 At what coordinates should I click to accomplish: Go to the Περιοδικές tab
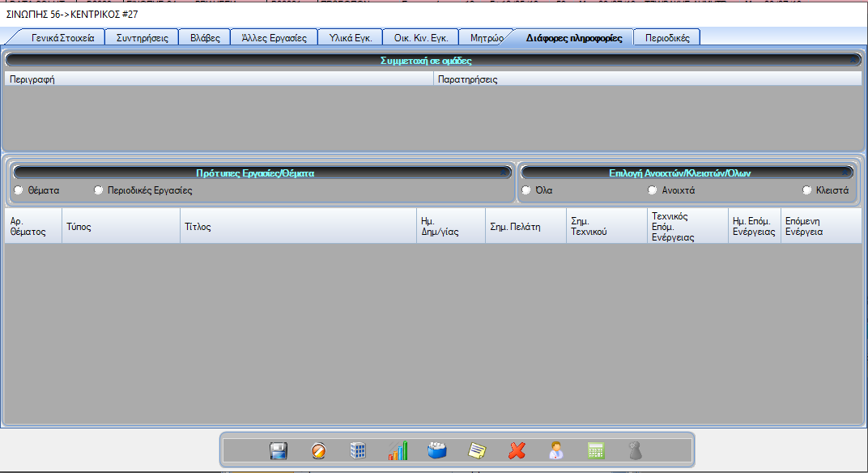pyautogui.click(x=666, y=38)
